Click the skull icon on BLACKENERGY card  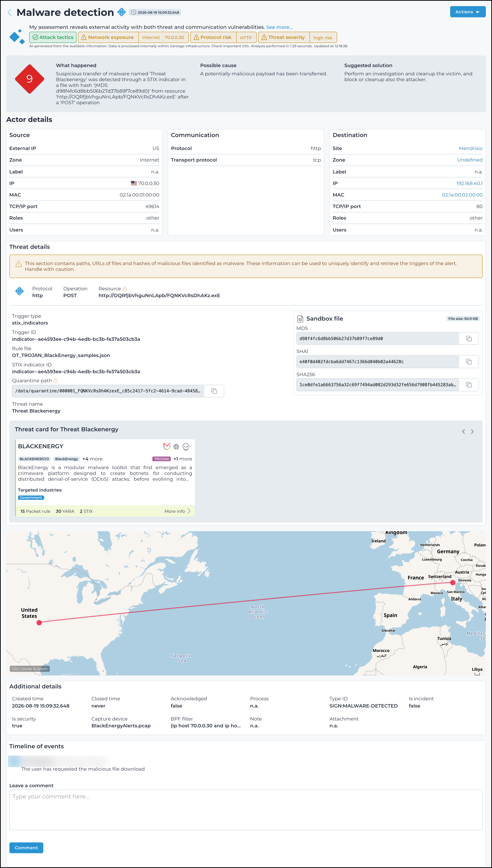click(186, 447)
